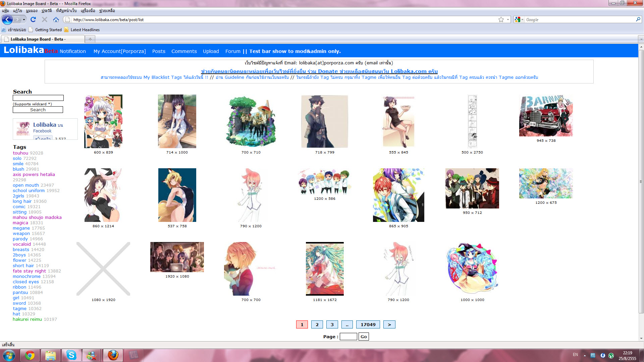Click the search magnifier in Google box

tap(638, 19)
